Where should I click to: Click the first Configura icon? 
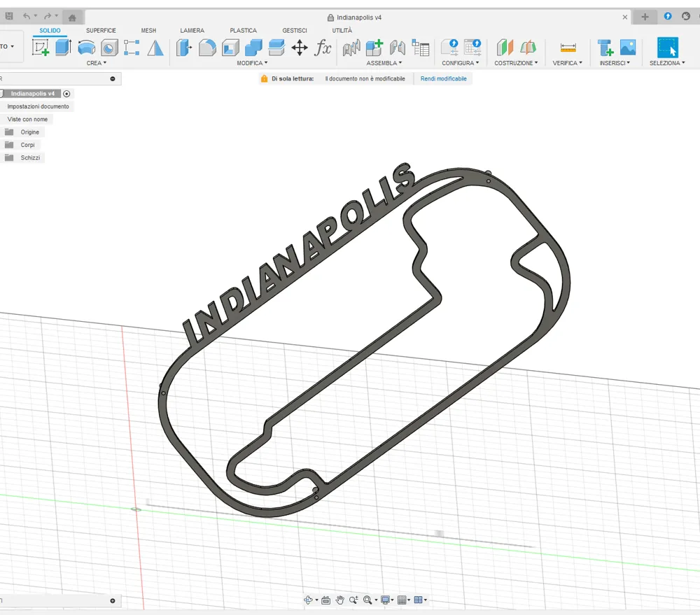tap(449, 48)
